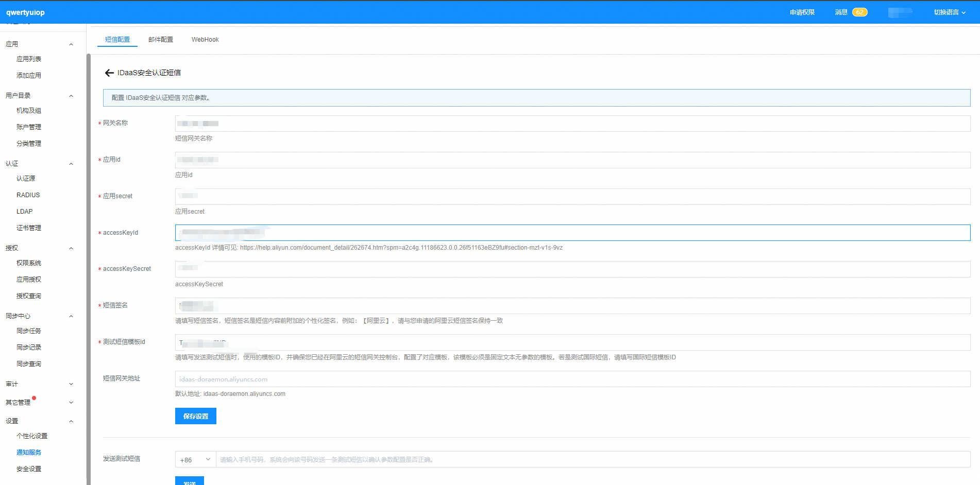Open the +86 country code dropdown
This screenshot has width=980, height=485.
195,460
